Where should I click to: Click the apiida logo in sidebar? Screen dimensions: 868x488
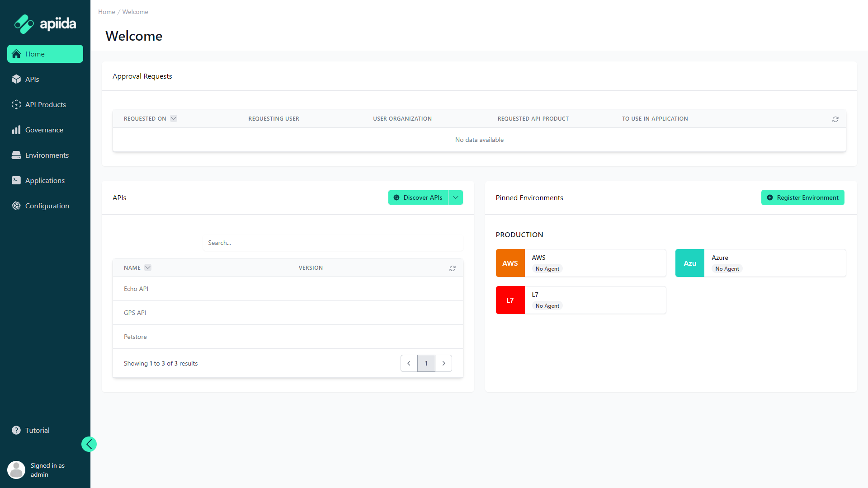click(x=45, y=24)
